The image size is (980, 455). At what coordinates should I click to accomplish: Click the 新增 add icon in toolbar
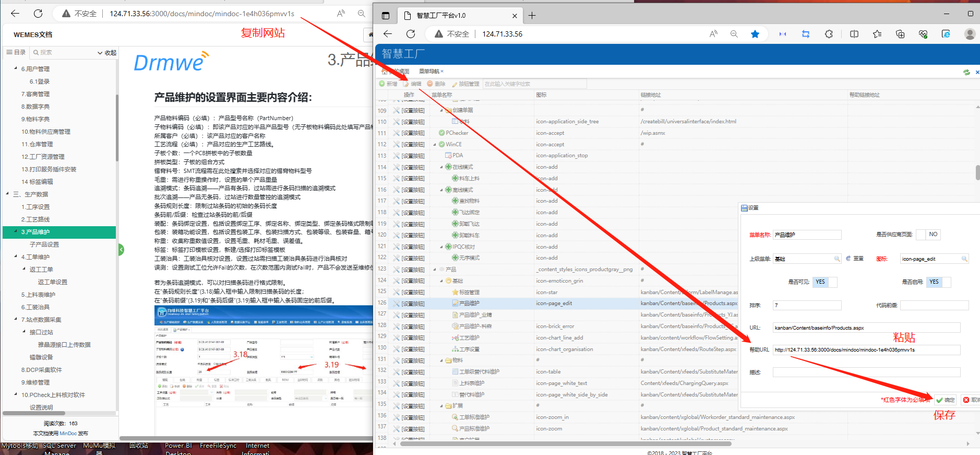(383, 84)
